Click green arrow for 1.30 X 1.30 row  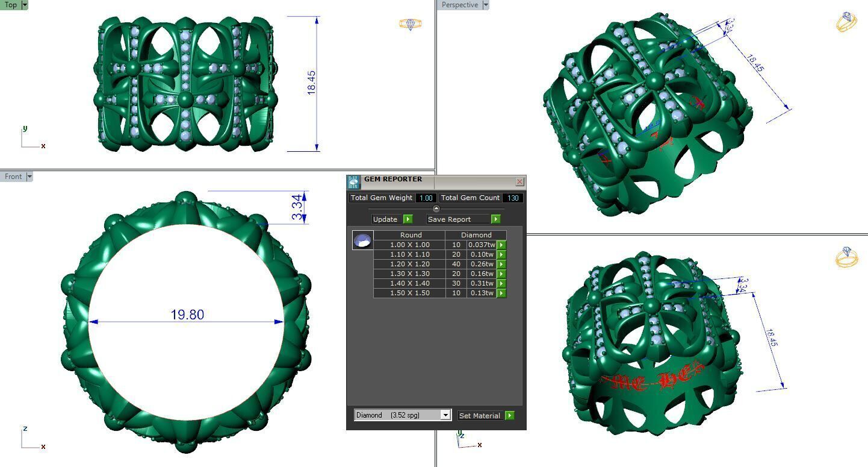tap(501, 274)
